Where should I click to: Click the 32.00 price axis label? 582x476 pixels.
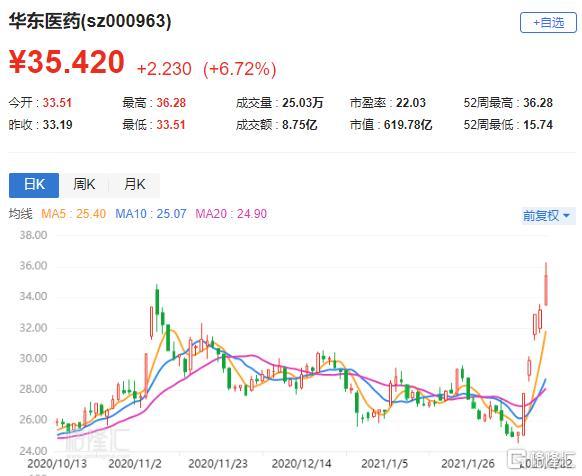(33, 328)
